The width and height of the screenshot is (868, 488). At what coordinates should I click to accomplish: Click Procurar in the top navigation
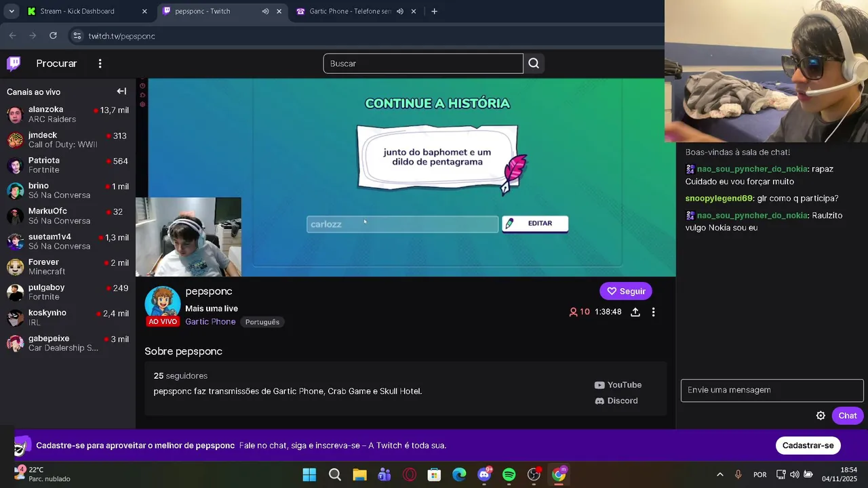point(56,64)
